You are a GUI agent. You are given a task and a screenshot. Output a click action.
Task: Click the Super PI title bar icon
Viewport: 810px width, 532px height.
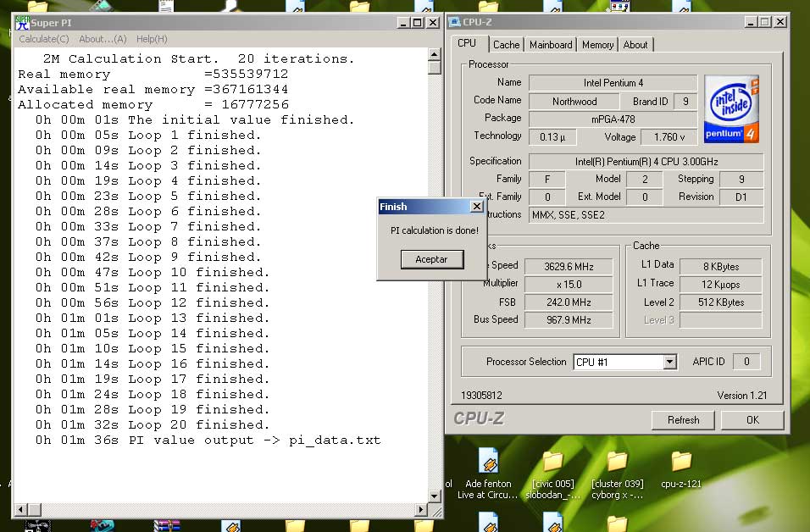(22, 23)
